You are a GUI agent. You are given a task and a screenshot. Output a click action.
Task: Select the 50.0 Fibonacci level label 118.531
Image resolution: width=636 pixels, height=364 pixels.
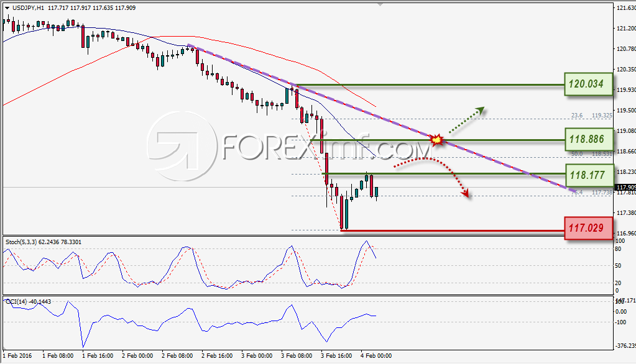(592, 154)
